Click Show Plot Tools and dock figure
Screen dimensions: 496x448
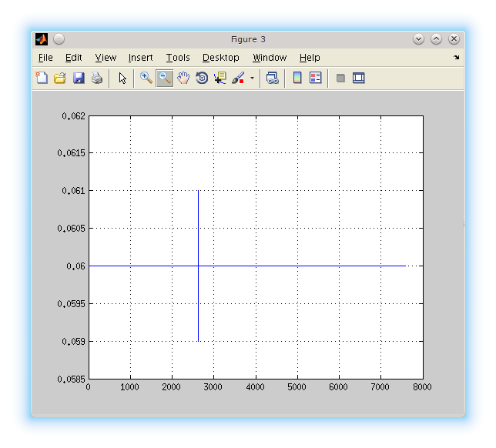359,78
